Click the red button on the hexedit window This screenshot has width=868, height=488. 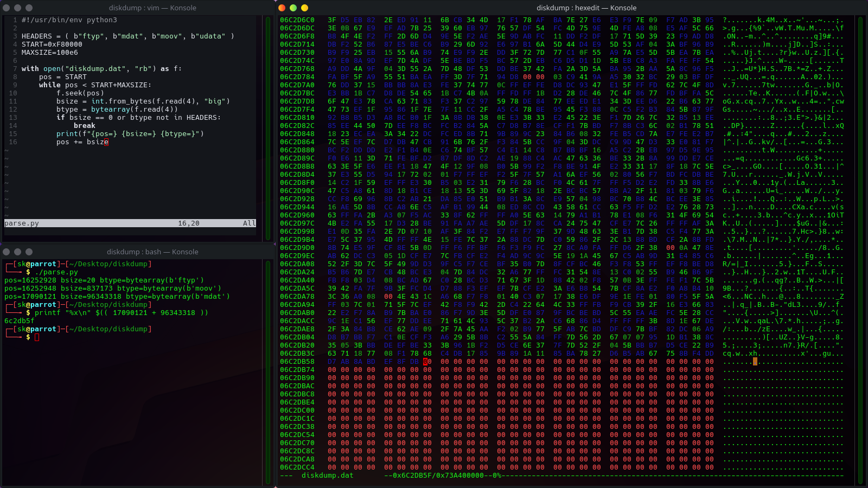282,8
